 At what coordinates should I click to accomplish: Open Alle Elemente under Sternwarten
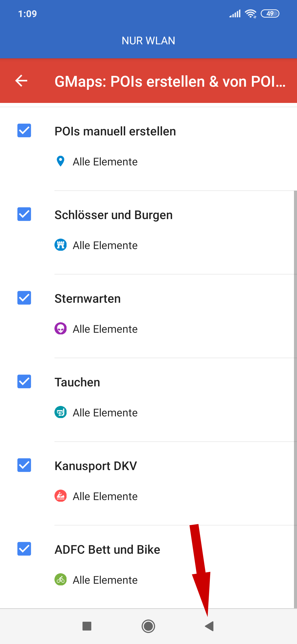105,329
